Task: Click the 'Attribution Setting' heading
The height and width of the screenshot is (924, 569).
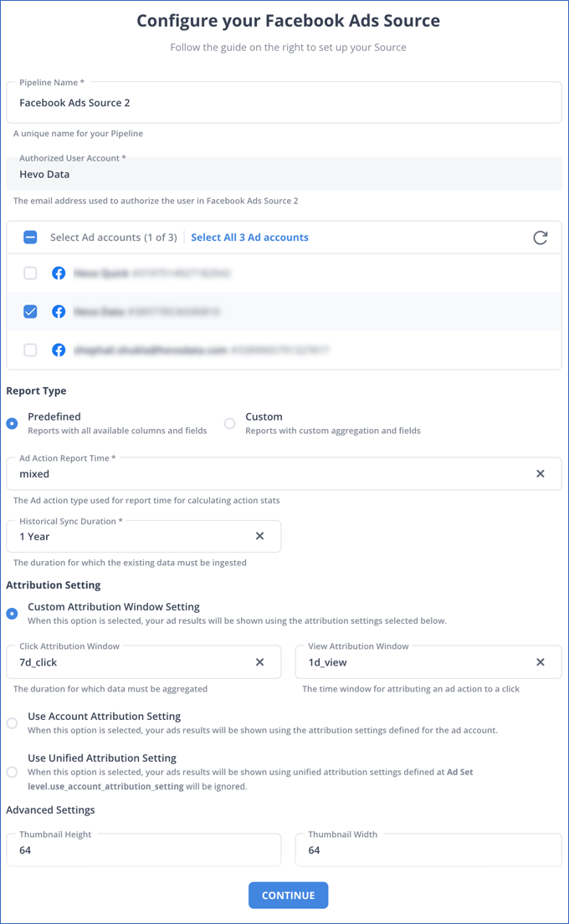Action: pos(53,585)
